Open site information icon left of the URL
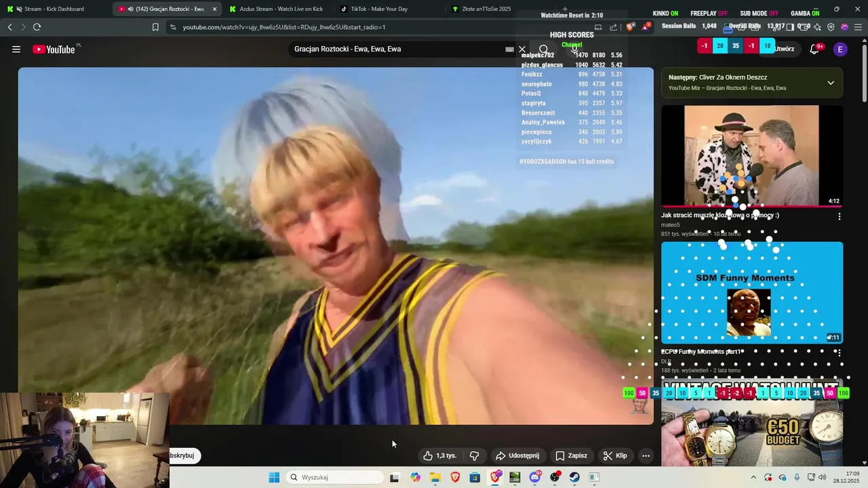The width and height of the screenshot is (868, 488). (x=173, y=27)
